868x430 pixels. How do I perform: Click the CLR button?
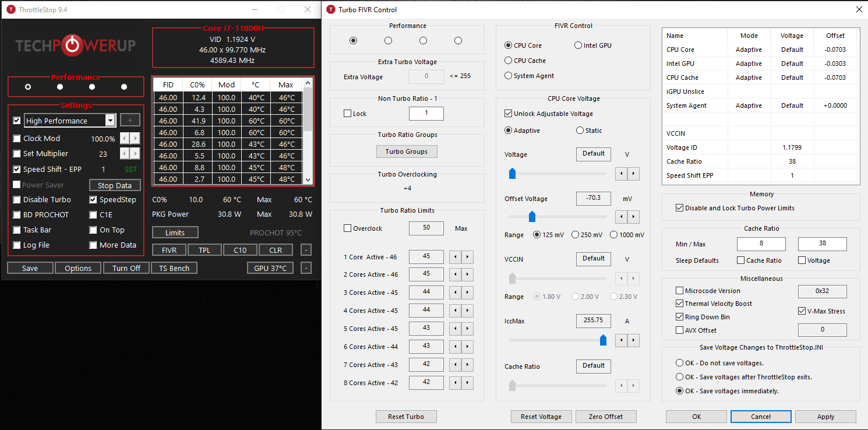click(x=276, y=250)
